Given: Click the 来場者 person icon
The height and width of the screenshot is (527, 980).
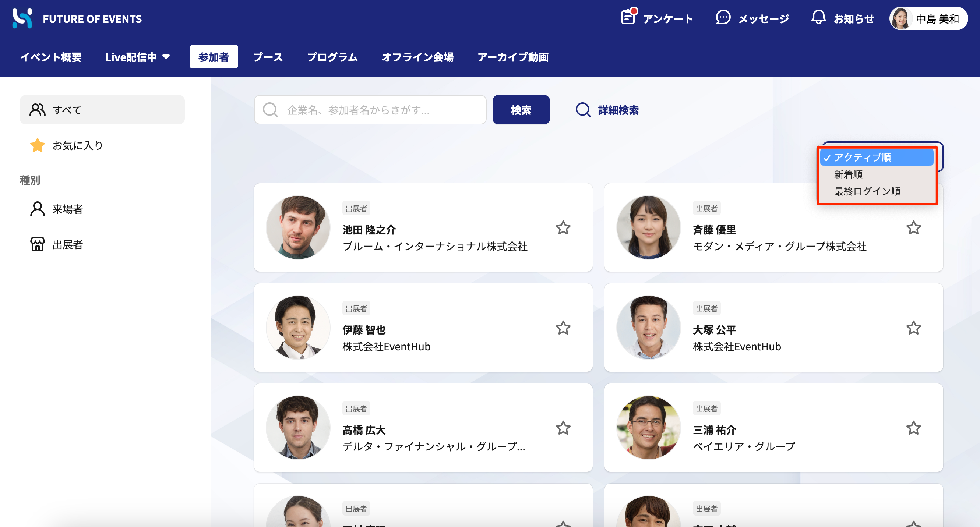Looking at the screenshot, I should [37, 209].
